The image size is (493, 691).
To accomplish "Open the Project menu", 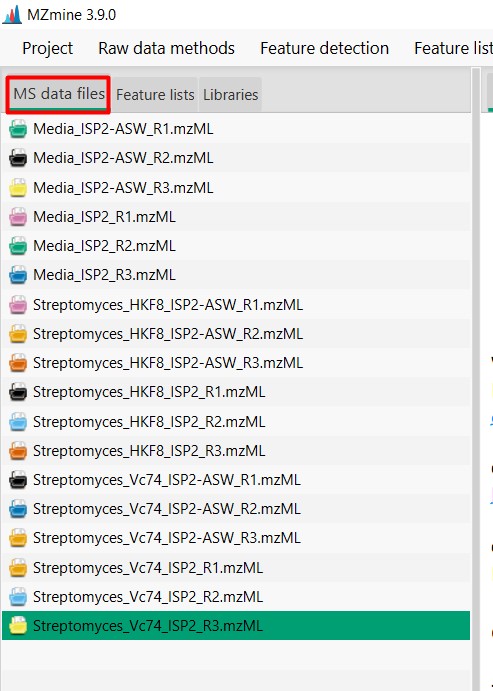I will point(48,48).
